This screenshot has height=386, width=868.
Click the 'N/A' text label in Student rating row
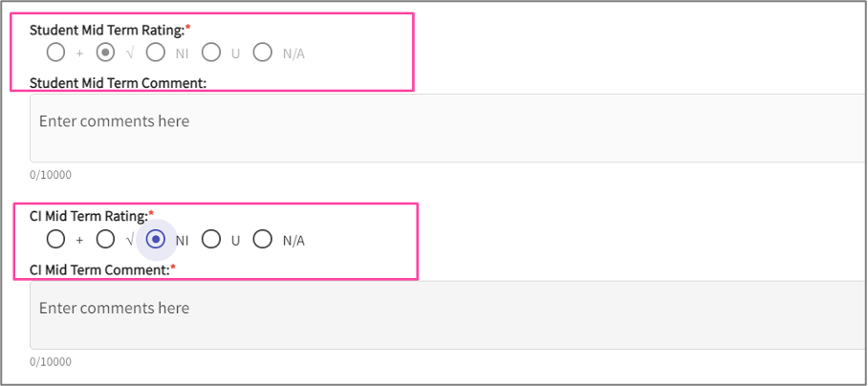(x=293, y=54)
